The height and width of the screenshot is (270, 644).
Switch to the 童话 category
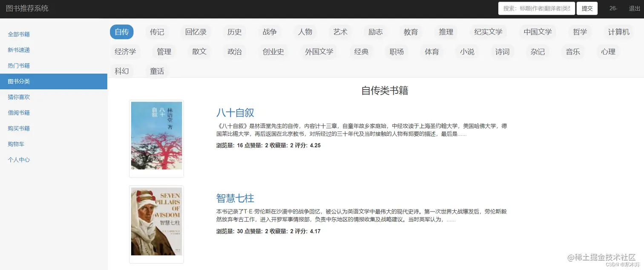coord(157,71)
